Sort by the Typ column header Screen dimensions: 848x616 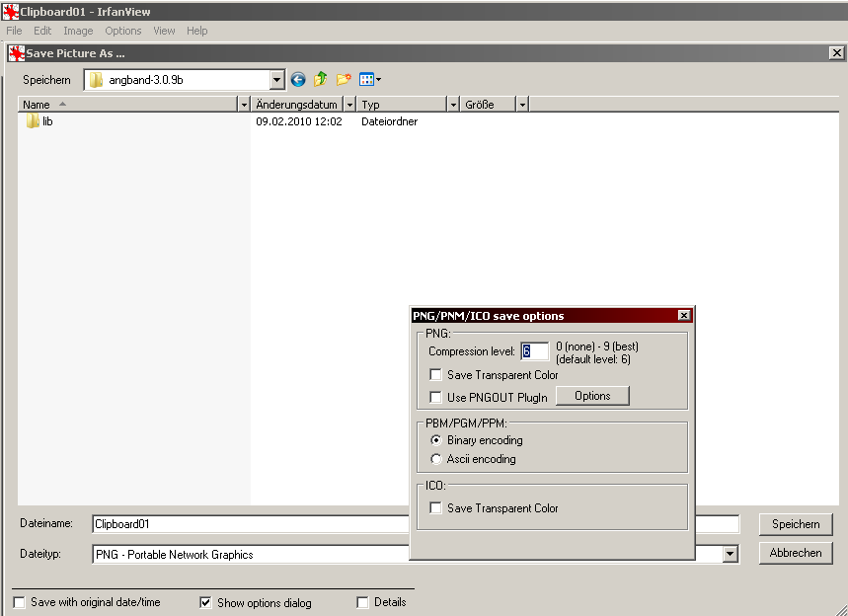(403, 104)
